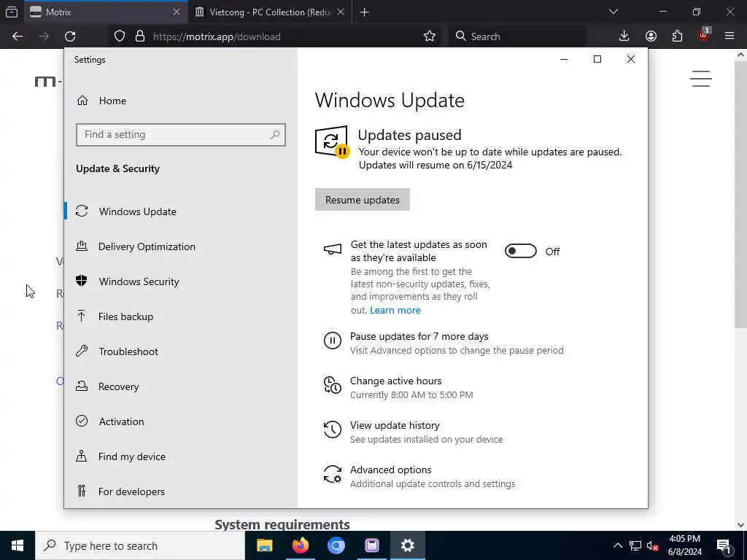This screenshot has width=747, height=560.
Task: Click the Files backup arrow icon
Action: [x=82, y=316]
